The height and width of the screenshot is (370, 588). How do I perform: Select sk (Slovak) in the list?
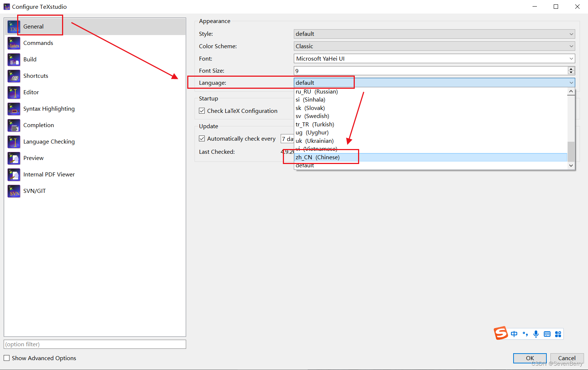click(x=431, y=108)
